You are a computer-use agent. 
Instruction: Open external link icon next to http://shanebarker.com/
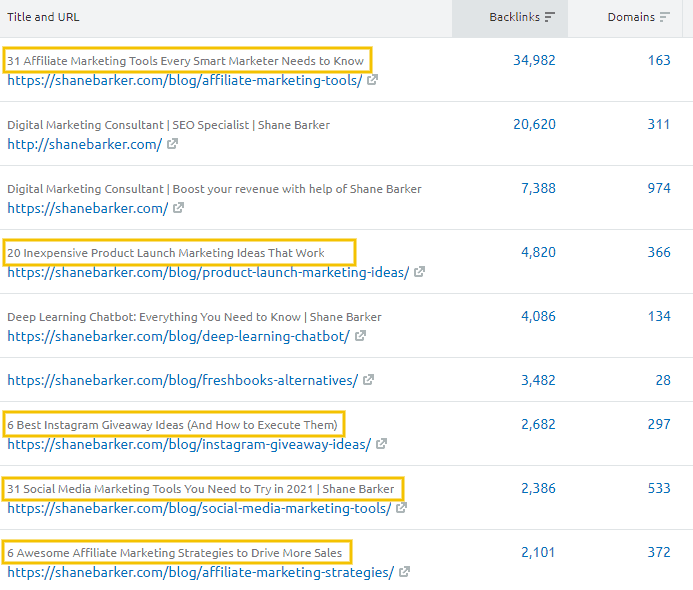[x=172, y=145]
